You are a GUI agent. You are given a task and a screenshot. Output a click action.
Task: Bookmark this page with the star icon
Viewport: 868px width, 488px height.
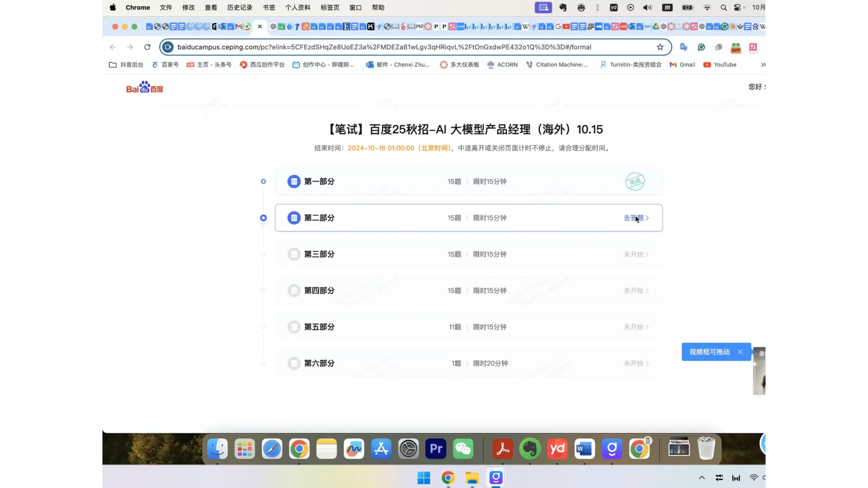pyautogui.click(x=660, y=47)
